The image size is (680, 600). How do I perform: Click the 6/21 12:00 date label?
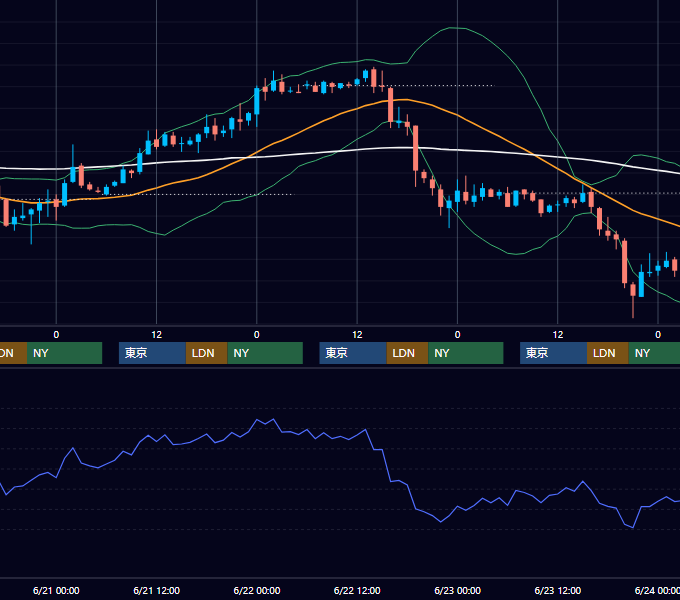pyautogui.click(x=157, y=590)
